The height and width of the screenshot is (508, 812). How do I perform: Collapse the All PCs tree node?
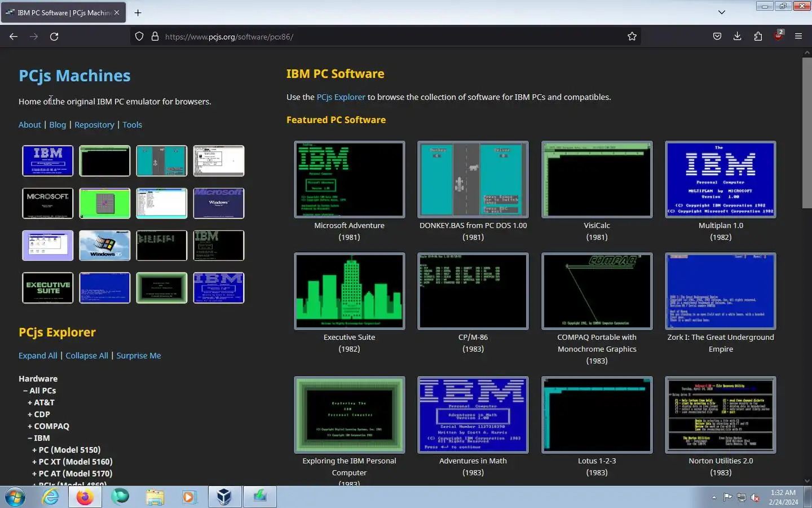pos(39,391)
